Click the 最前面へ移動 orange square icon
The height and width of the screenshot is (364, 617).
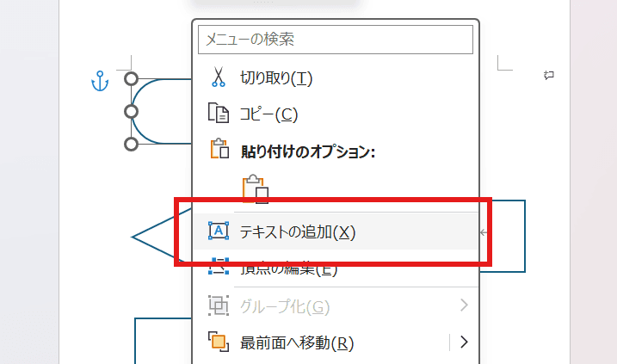(x=219, y=342)
